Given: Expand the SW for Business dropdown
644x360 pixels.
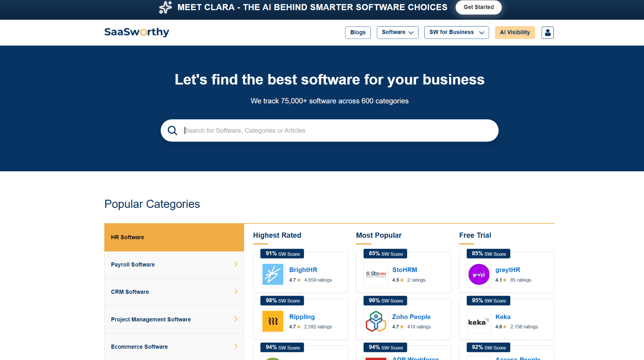Looking at the screenshot, I should coord(457,32).
